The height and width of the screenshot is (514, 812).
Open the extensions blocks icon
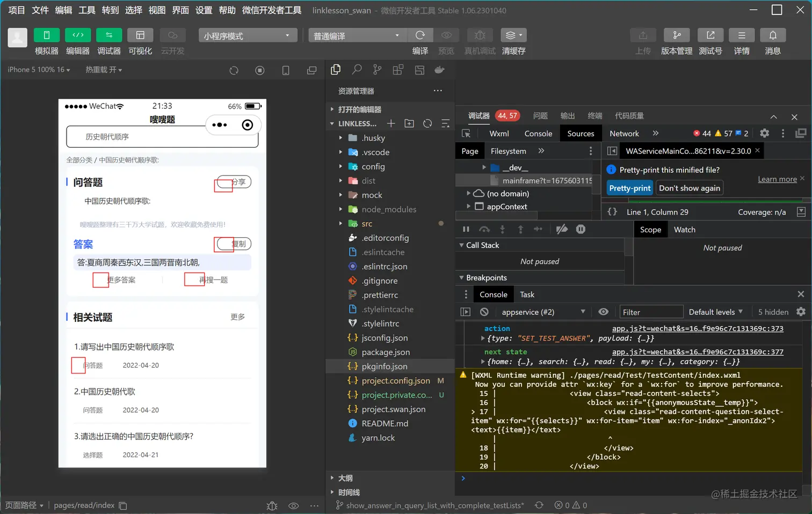coord(398,69)
